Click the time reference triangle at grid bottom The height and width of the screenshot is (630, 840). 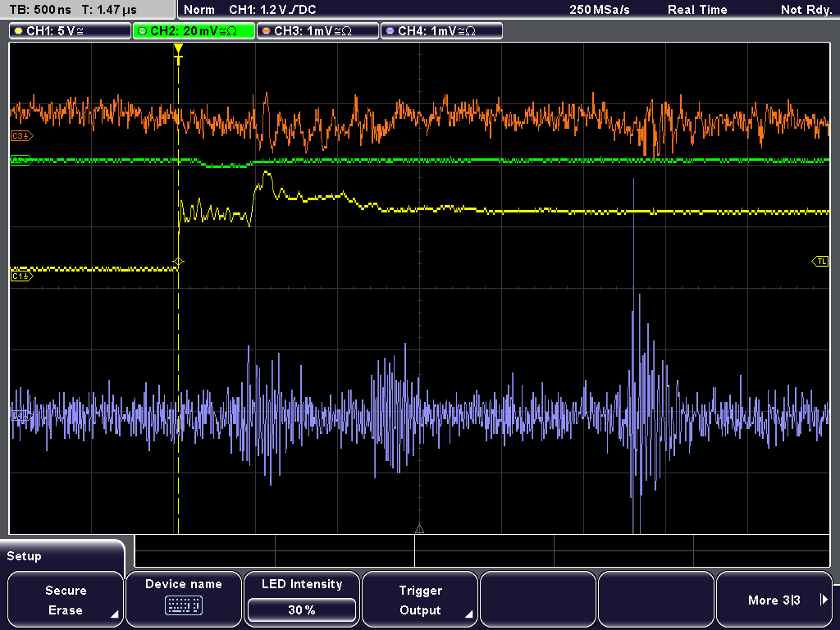(x=419, y=529)
